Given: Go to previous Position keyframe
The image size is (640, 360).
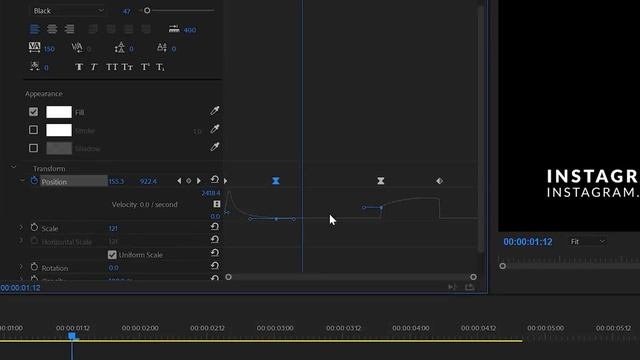Looking at the screenshot, I should pos(179,181).
